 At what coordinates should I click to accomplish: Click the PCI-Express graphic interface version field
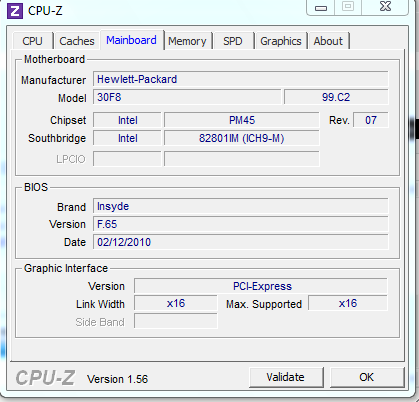pos(261,286)
